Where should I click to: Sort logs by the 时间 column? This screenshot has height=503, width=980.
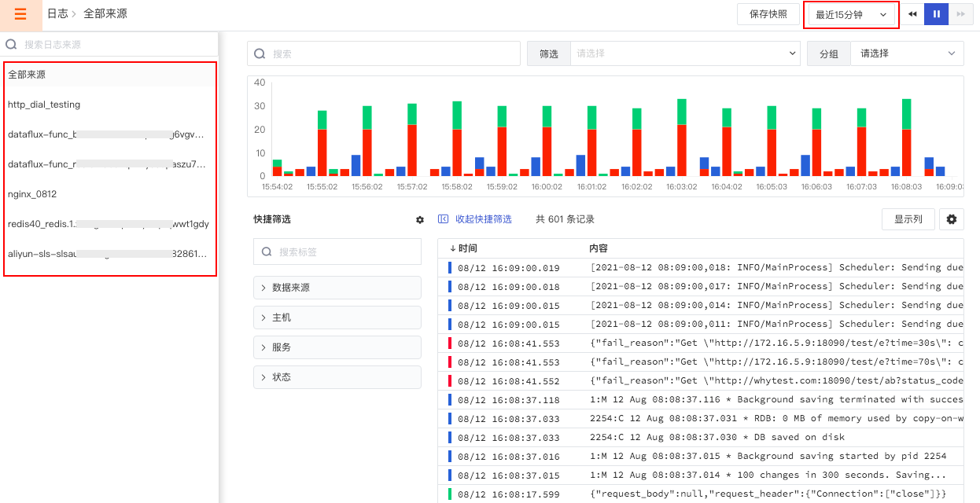[x=463, y=248]
